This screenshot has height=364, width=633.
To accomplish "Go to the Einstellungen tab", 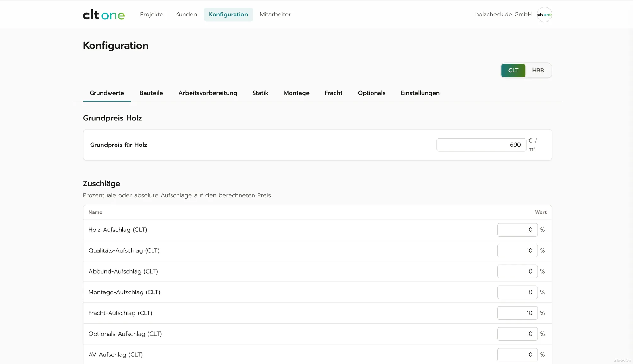I will point(420,93).
